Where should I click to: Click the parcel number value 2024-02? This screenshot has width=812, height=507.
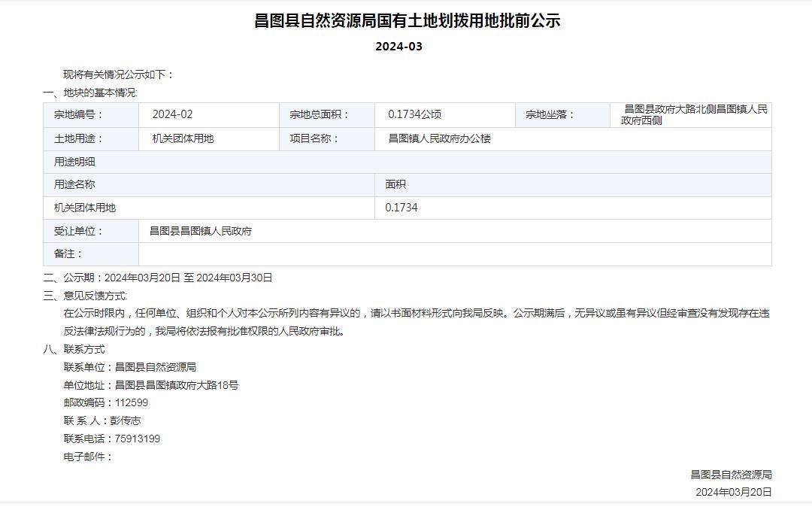pyautogui.click(x=172, y=114)
